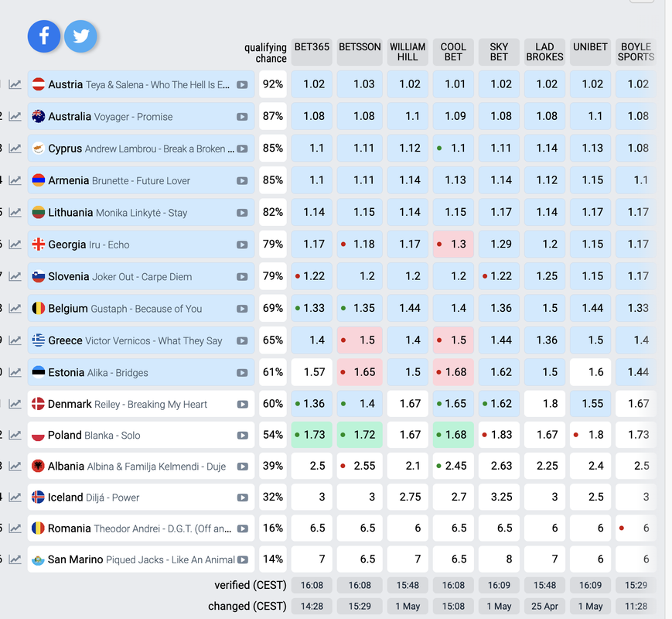Screen dimensions: 672x619
Task: Open trend chart for Denmark
Action: pyautogui.click(x=15, y=404)
